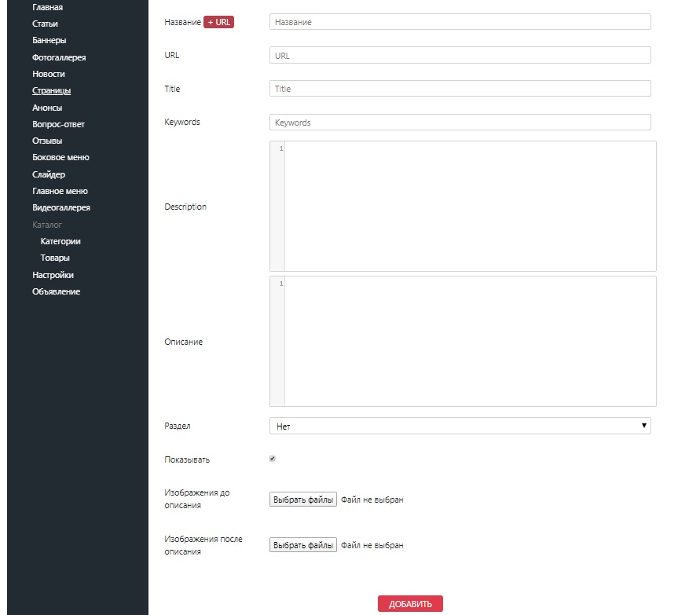The width and height of the screenshot is (700, 615).
Task: Click into the URL input field
Action: [460, 55]
